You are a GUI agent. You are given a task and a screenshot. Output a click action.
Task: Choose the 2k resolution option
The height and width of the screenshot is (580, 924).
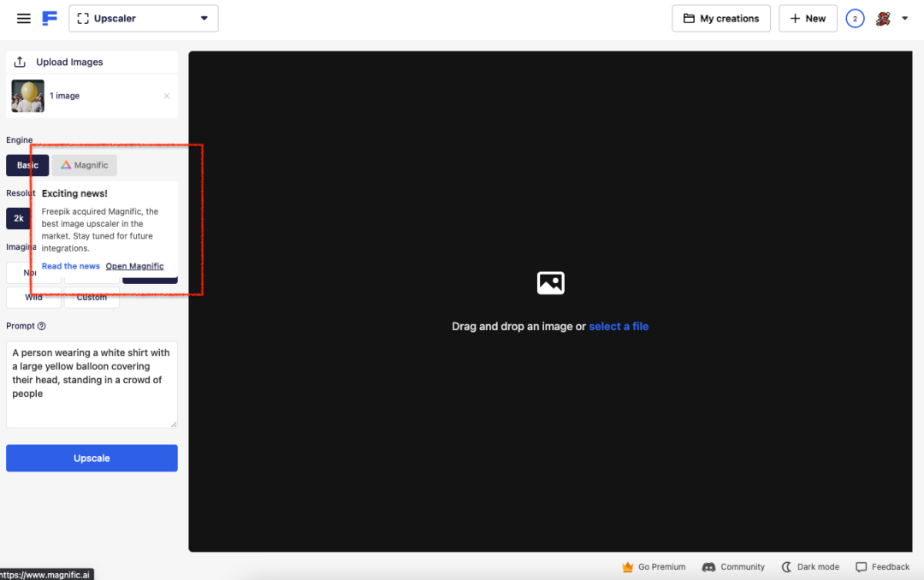point(18,218)
